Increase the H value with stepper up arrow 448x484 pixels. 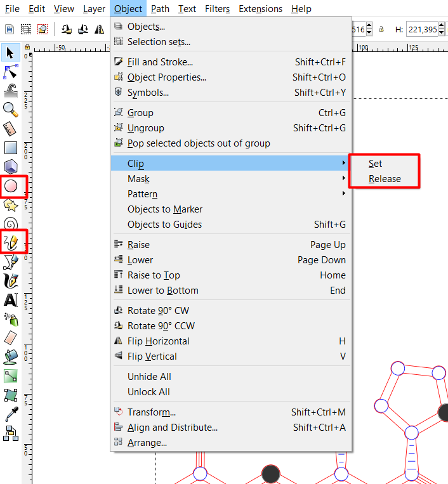click(442, 27)
